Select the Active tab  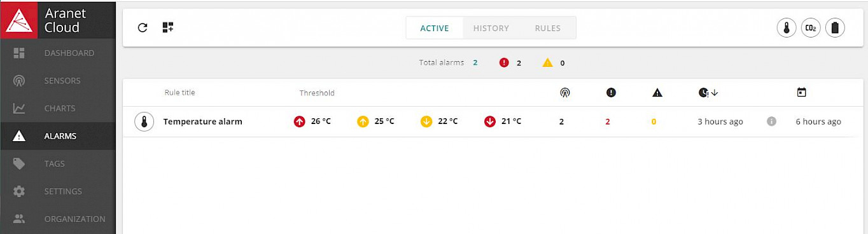point(435,28)
